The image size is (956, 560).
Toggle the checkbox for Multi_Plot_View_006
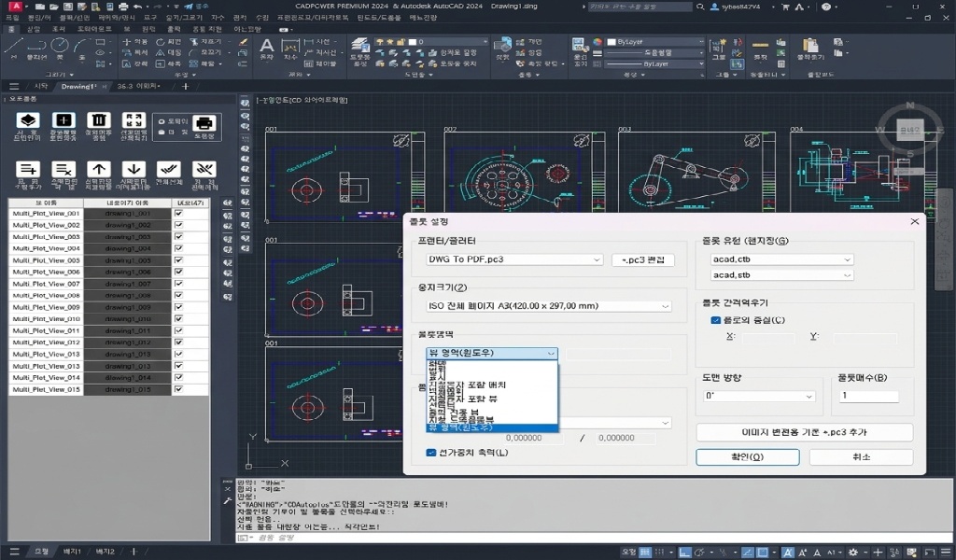(178, 272)
